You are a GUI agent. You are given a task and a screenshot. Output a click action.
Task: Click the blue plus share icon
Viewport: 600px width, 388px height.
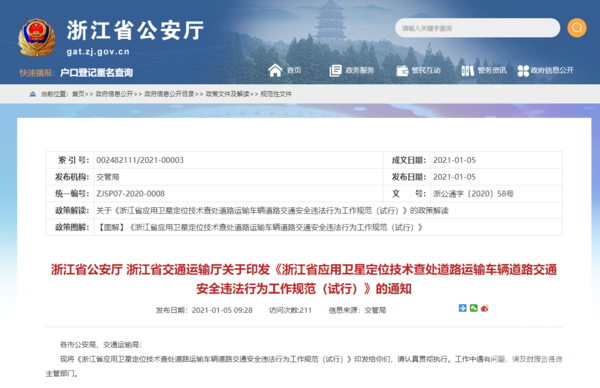[x=463, y=308]
